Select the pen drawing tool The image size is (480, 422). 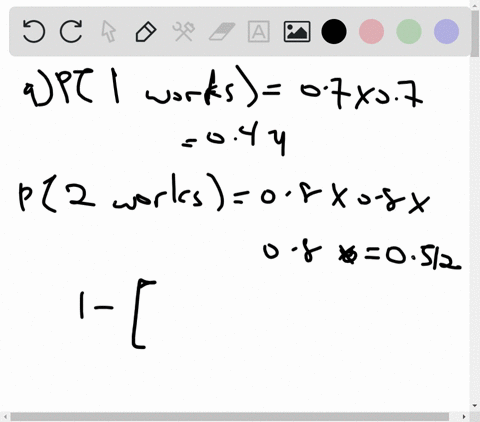pyautogui.click(x=146, y=32)
